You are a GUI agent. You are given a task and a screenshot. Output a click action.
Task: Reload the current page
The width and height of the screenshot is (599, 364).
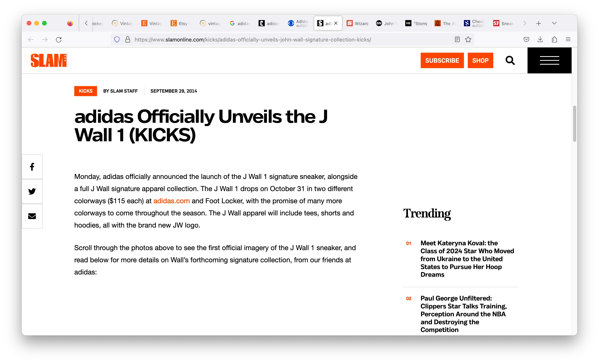coord(59,40)
